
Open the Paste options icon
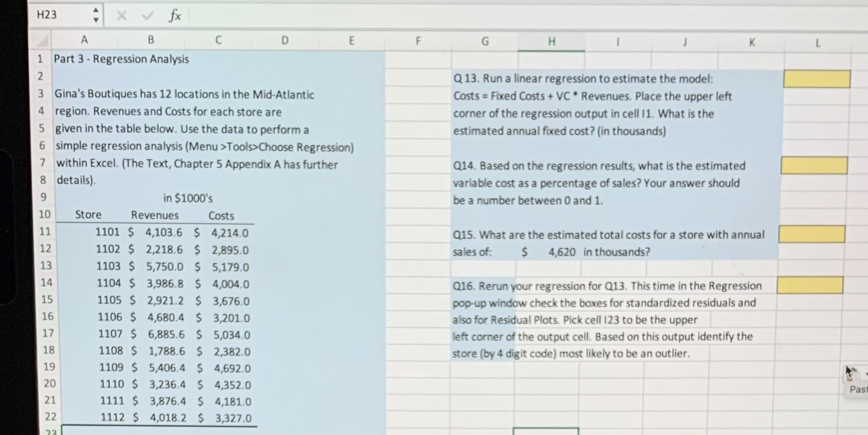tap(853, 375)
